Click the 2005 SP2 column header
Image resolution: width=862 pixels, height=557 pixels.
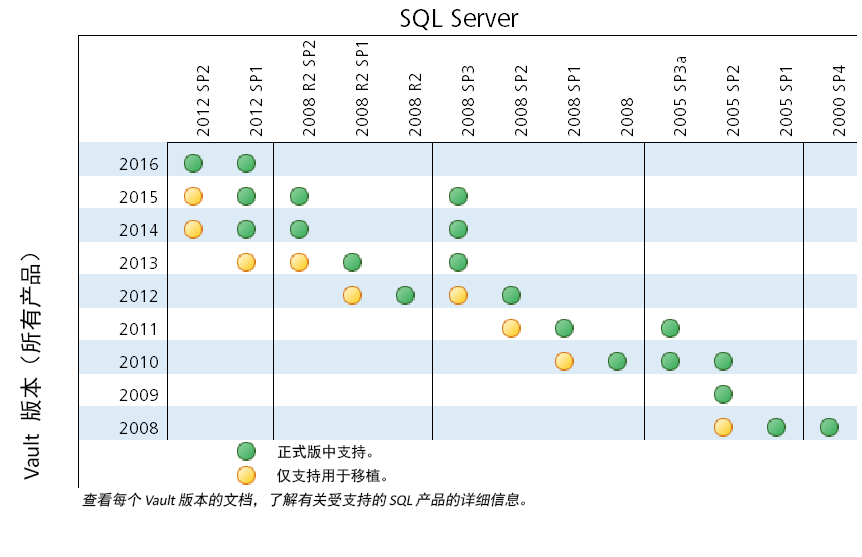tap(733, 101)
